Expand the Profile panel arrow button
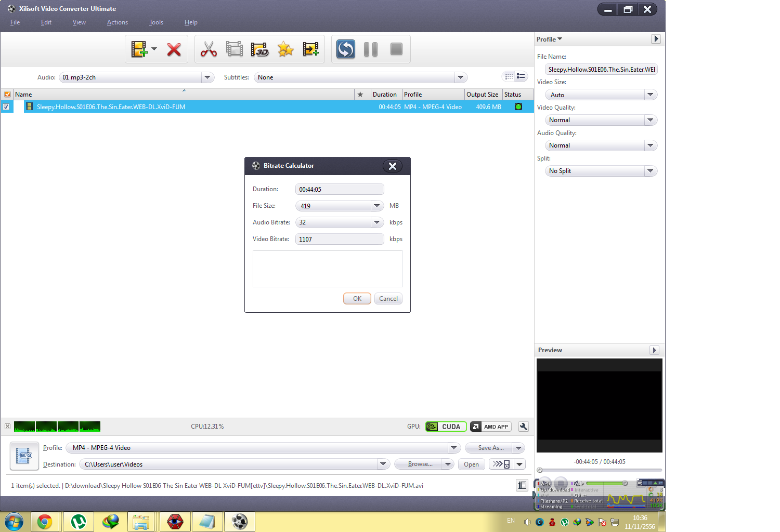The width and height of the screenshot is (780, 532). 656,39
